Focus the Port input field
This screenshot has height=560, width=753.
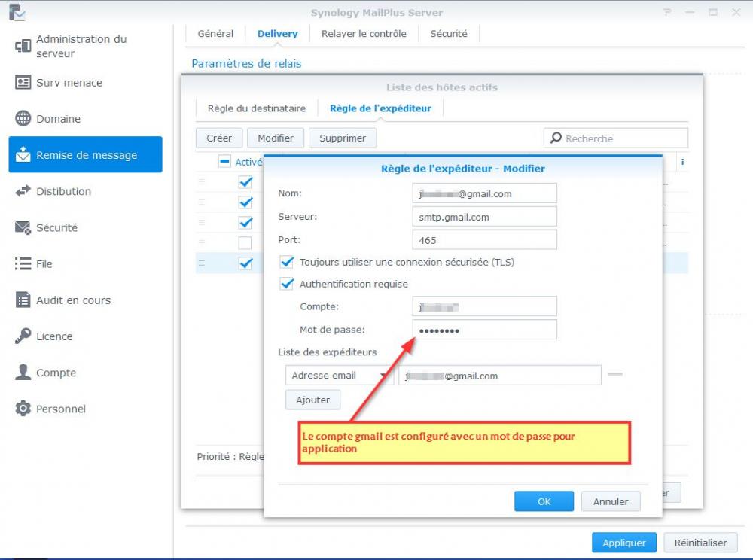coord(484,240)
